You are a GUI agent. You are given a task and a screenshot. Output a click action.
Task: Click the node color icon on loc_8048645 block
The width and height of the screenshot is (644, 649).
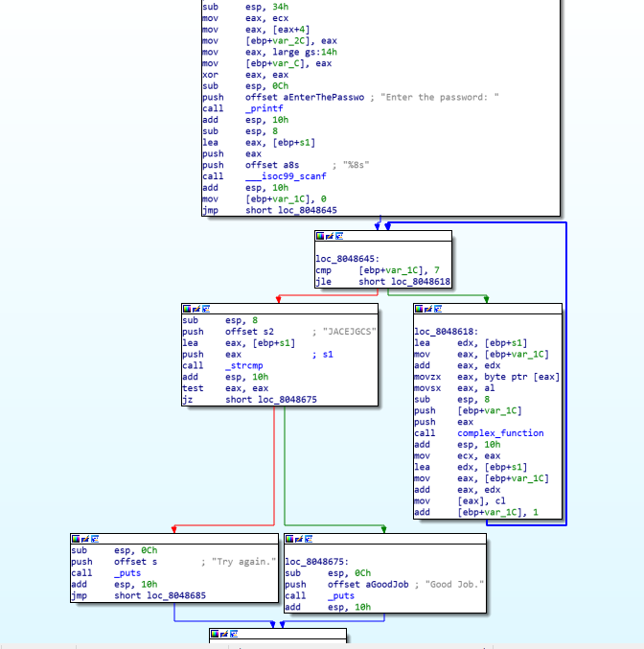pos(320,236)
